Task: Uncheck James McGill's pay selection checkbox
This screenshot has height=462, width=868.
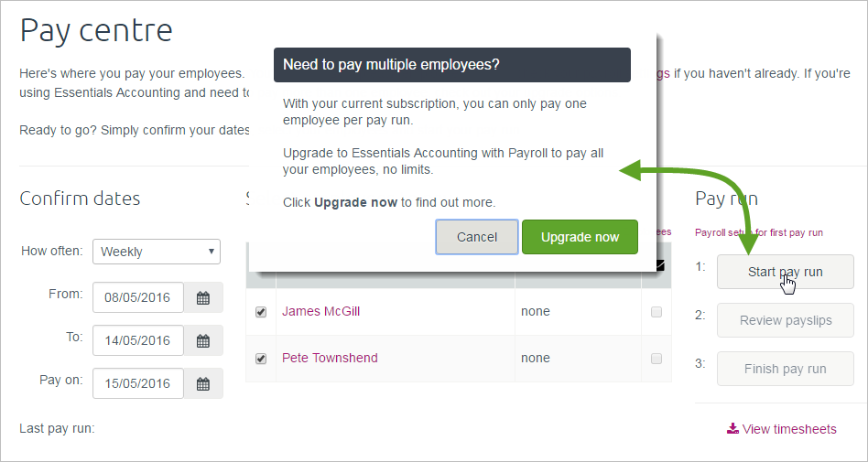Action: [261, 312]
